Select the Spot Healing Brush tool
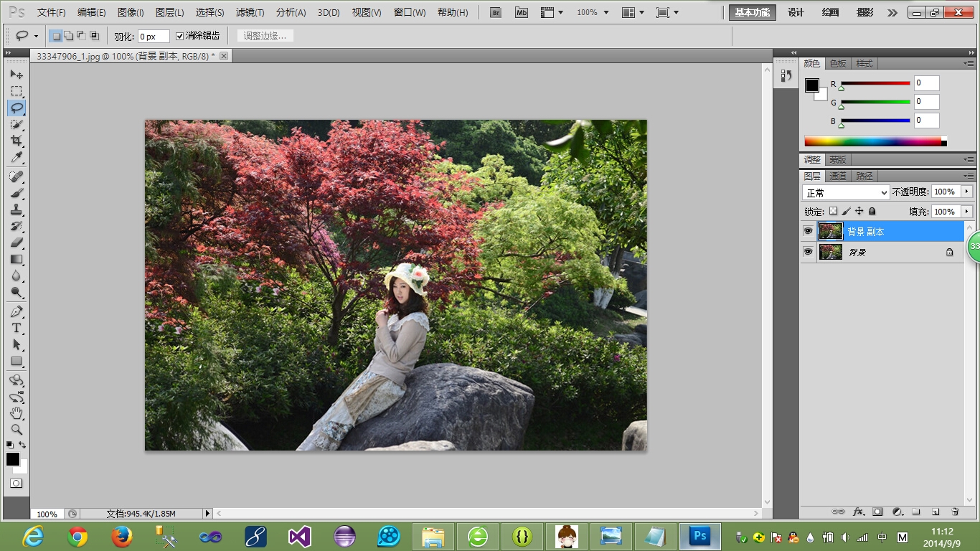 [17, 176]
